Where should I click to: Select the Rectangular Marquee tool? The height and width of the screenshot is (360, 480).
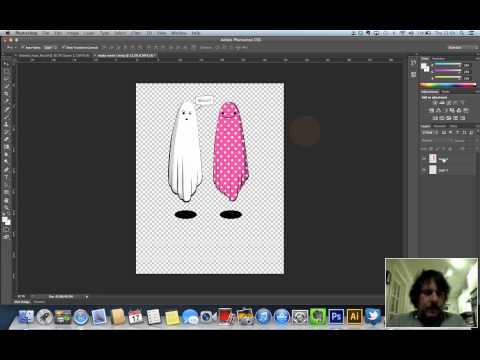[x=6, y=71]
